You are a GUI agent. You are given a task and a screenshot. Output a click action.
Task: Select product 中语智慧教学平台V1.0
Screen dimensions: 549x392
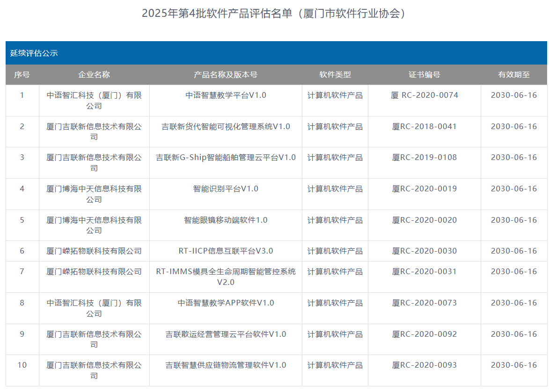(x=226, y=95)
